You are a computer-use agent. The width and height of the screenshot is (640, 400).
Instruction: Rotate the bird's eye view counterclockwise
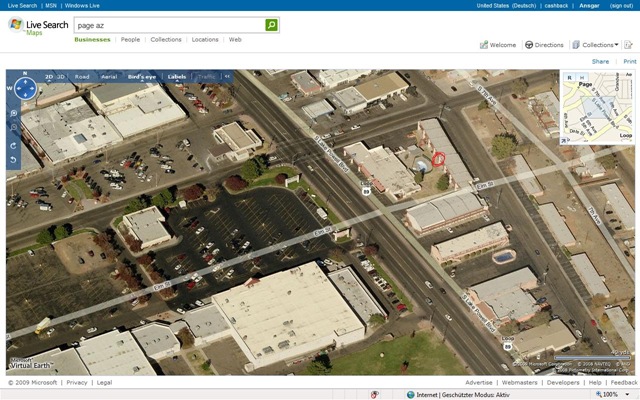click(x=13, y=160)
